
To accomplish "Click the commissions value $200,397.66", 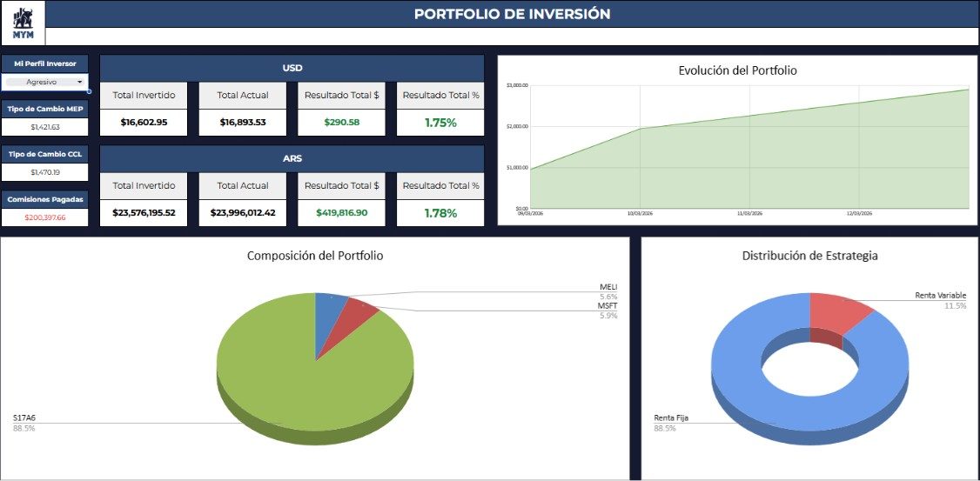I will (45, 217).
